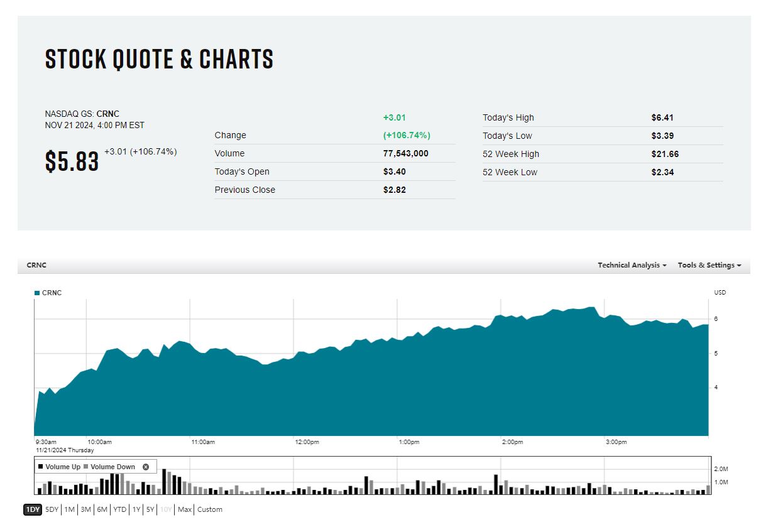Select the 1DY time range
Image resolution: width=768 pixels, height=532 pixels.
pos(33,509)
